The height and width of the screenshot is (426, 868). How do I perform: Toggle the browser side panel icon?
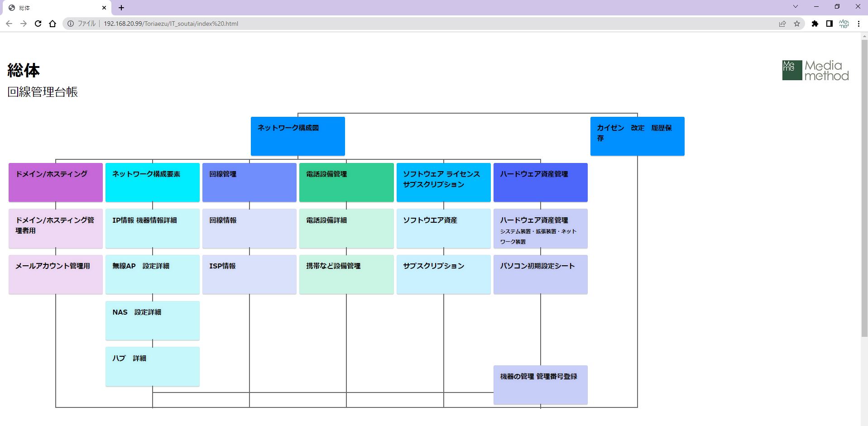point(830,24)
